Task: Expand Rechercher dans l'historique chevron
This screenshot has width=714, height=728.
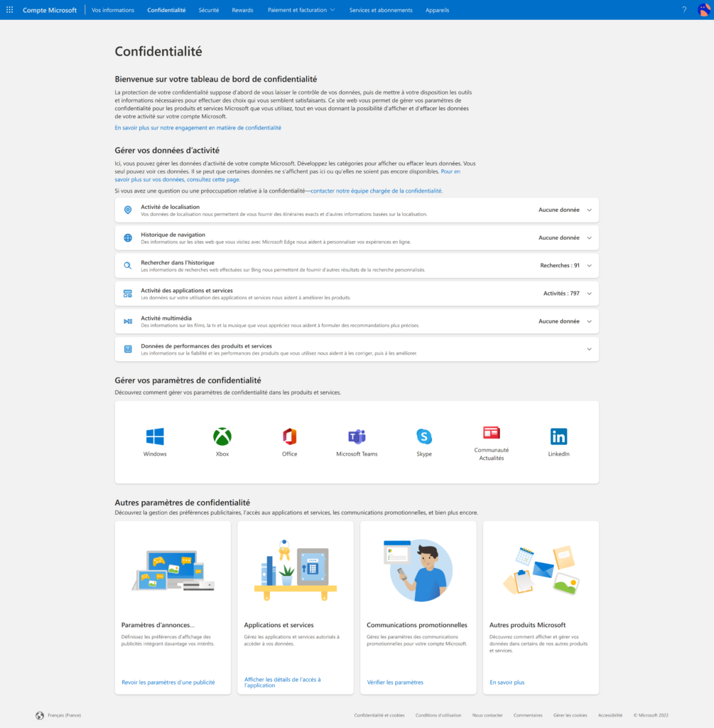Action: click(589, 266)
